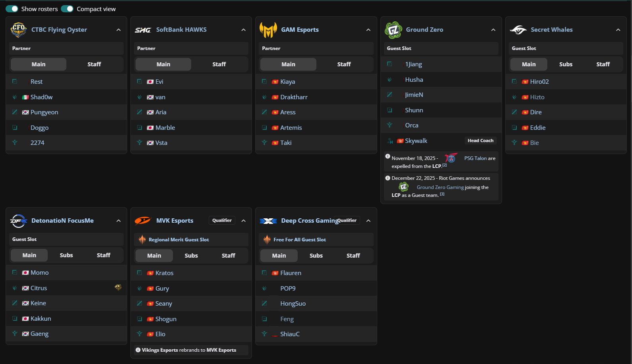This screenshot has width=632, height=364.
Task: Click the GAM Esports team logo
Action: click(x=268, y=30)
